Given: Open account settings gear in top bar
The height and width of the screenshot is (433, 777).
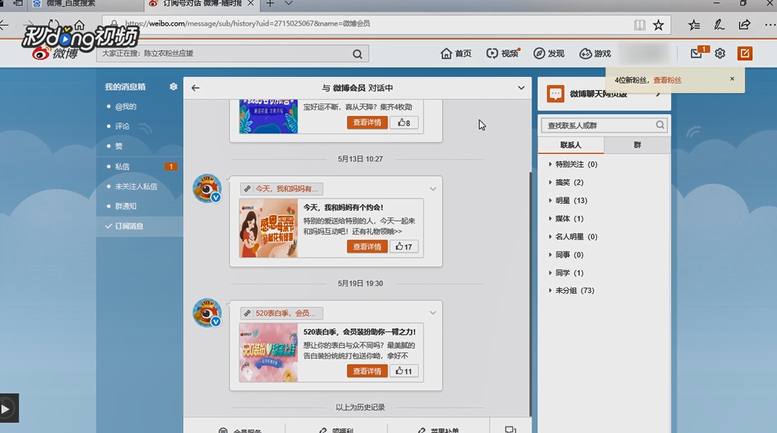Looking at the screenshot, I should point(720,54).
